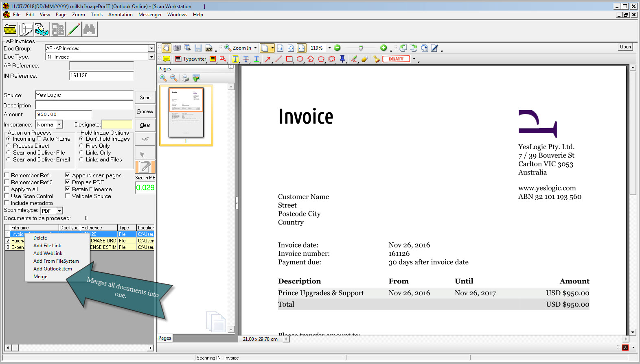
Task: Click the zoom-out magnifier in Pages panel
Action: point(174,78)
